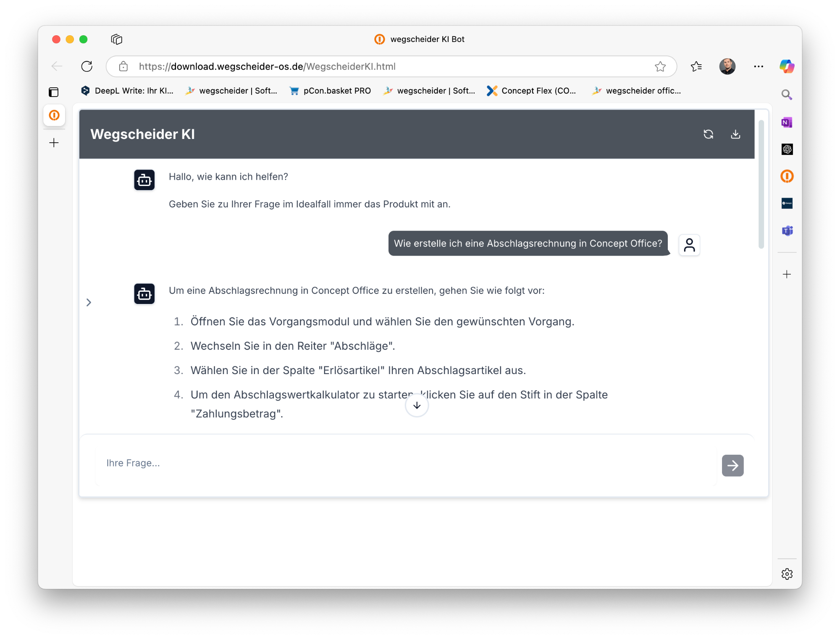Viewport: 840px width, 639px height.
Task: Open ChatGPT sidebar app
Action: (787, 149)
